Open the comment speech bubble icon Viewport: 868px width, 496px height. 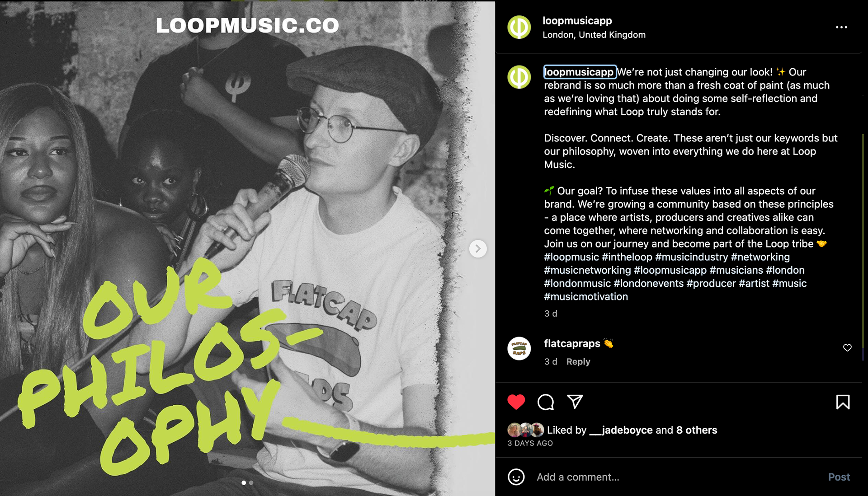(x=546, y=402)
